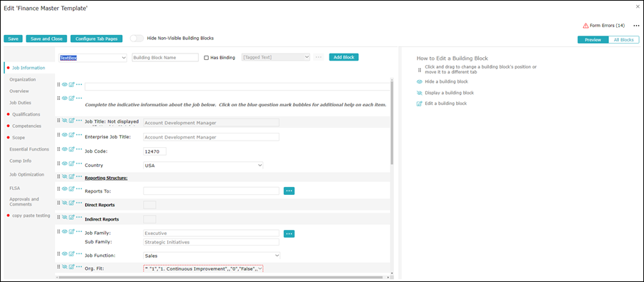Edit the Job Function block
This screenshot has height=282, width=644.
coord(71,253)
